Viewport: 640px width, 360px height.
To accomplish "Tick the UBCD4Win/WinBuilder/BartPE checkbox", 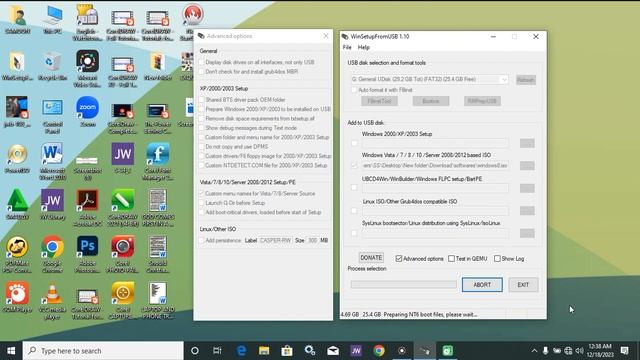I will click(x=354, y=188).
